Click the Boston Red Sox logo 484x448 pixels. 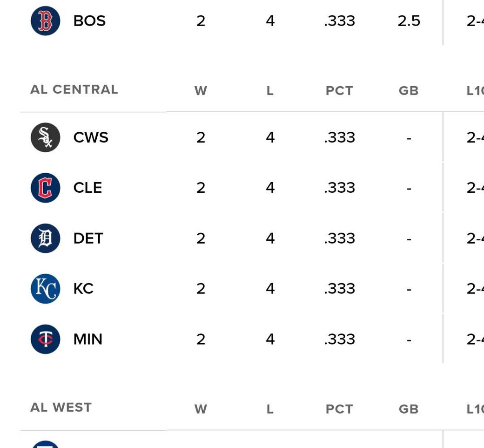(x=45, y=21)
